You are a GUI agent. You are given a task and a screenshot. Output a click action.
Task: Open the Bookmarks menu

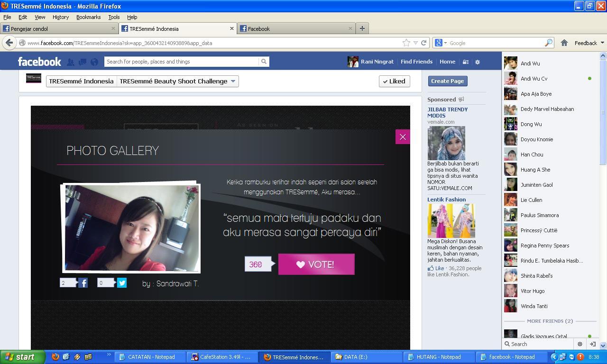88,17
